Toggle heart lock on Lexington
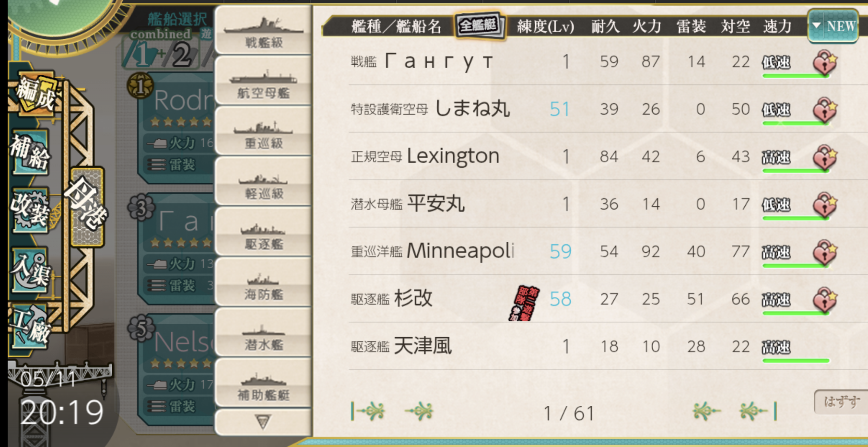 (825, 157)
